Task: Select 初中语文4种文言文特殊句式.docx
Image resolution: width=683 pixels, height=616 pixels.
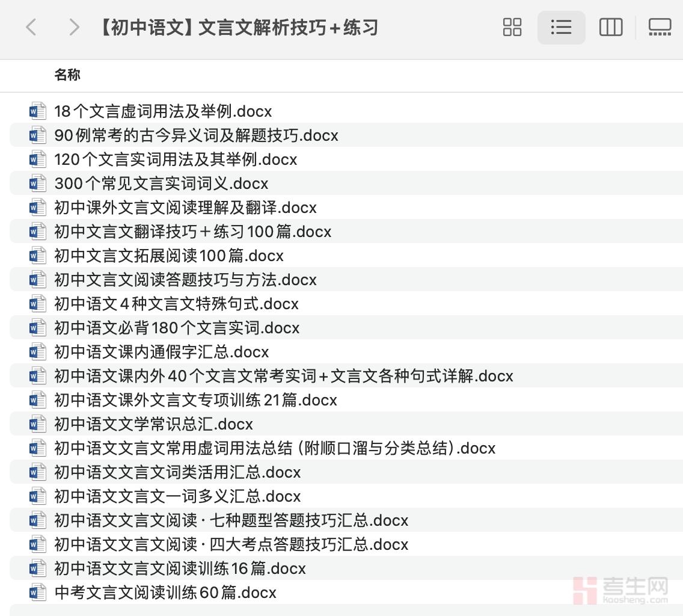Action: coord(176,304)
